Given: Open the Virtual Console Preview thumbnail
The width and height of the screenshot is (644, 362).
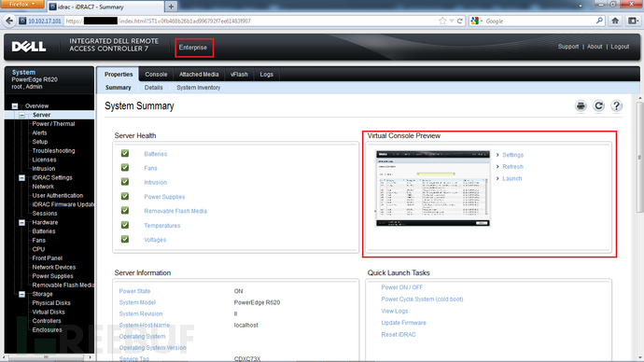Looking at the screenshot, I should pos(433,188).
